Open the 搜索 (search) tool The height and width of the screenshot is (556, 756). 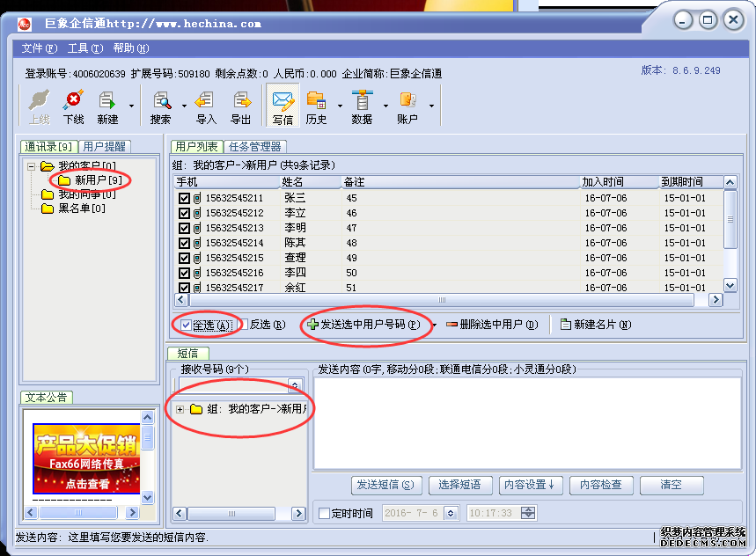tap(161, 106)
